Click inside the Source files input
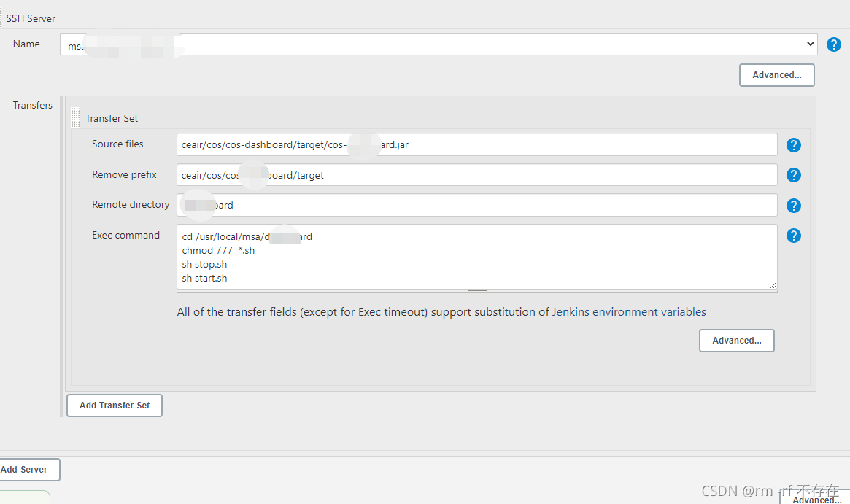This screenshot has height=504, width=850. tap(474, 144)
